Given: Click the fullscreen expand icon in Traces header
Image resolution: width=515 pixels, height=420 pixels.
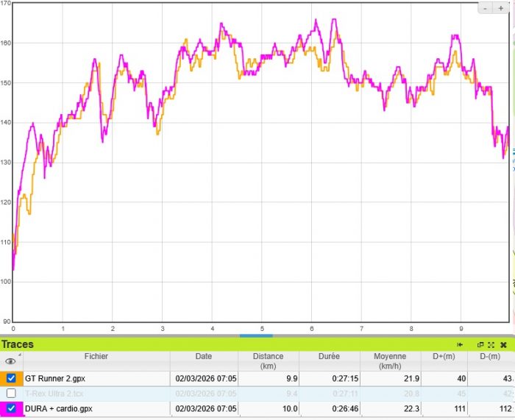Looking at the screenshot, I should tap(491, 344).
